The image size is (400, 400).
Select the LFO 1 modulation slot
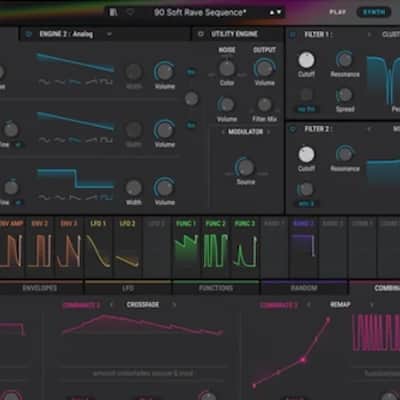98,247
